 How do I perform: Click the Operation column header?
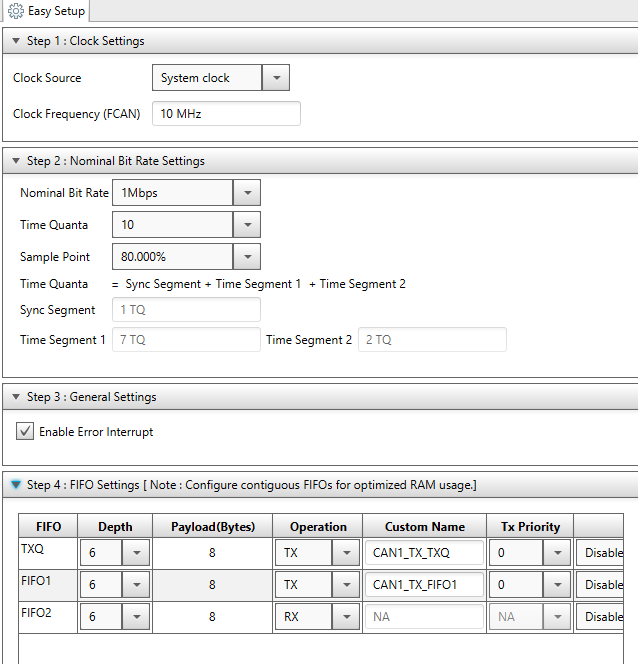point(318,526)
